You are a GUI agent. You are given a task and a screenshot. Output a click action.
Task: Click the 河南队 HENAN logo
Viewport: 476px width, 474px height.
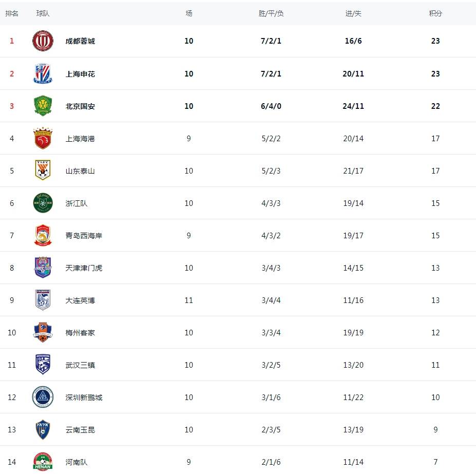[x=43, y=462]
